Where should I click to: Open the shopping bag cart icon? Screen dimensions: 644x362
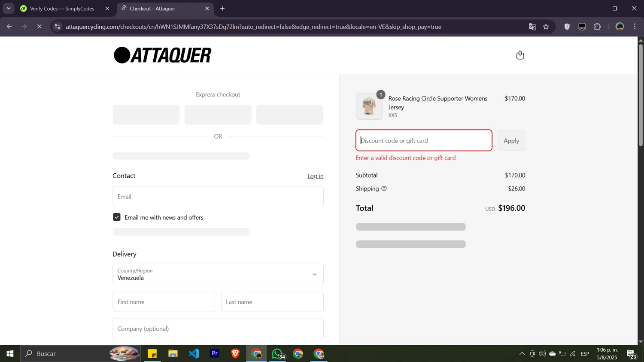pyautogui.click(x=520, y=55)
